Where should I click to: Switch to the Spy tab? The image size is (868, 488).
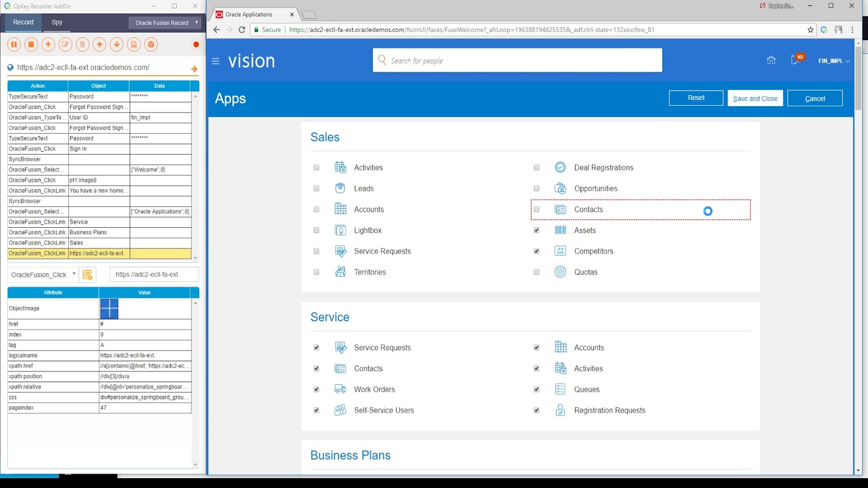[57, 22]
